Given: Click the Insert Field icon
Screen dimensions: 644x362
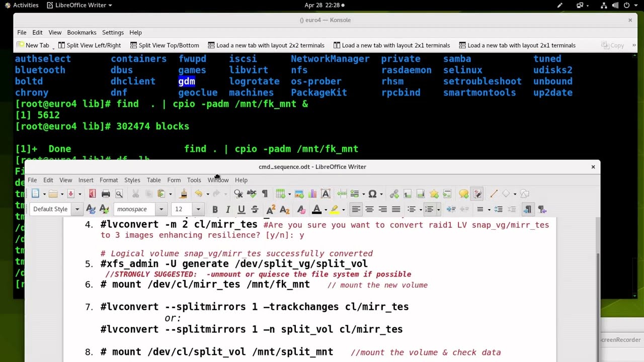Looking at the screenshot, I should pyautogui.click(x=355, y=194).
